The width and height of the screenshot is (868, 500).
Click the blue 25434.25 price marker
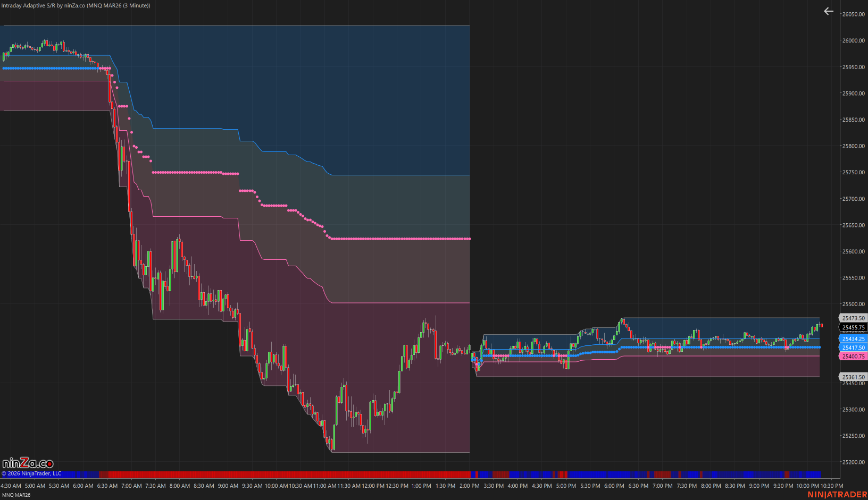[853, 338]
